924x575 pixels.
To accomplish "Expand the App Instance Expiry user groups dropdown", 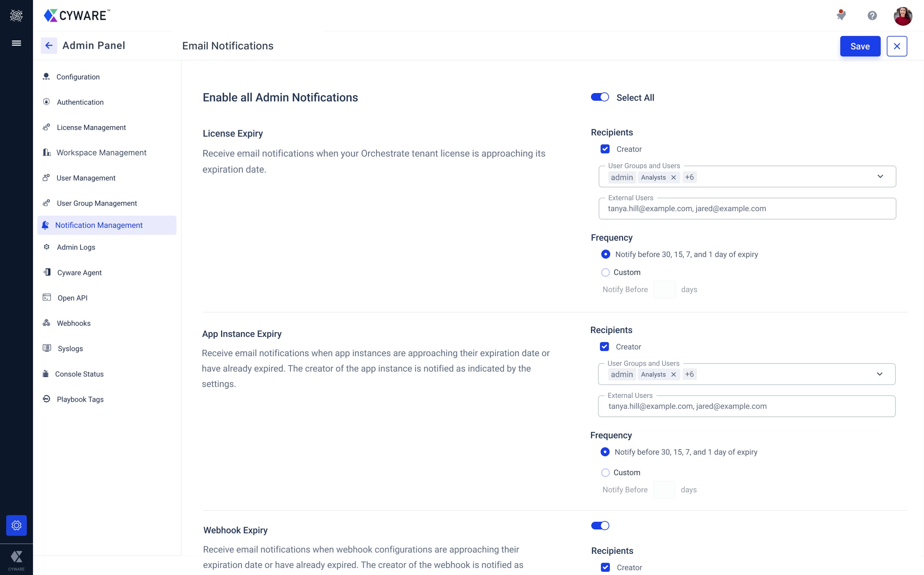I will point(880,374).
